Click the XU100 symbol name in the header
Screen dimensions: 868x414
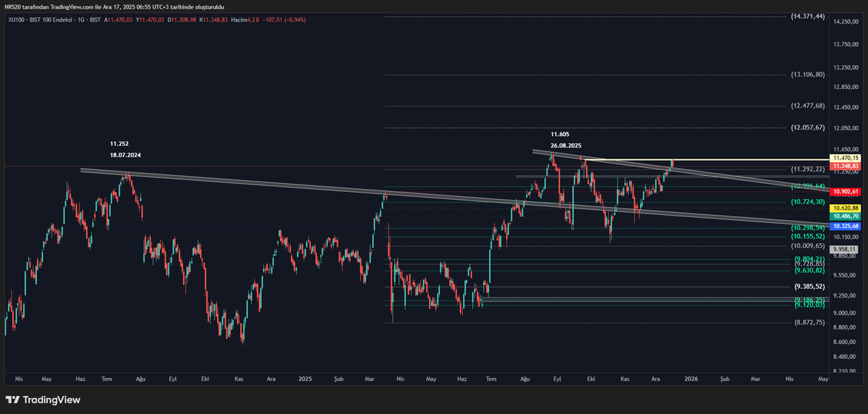[16, 20]
